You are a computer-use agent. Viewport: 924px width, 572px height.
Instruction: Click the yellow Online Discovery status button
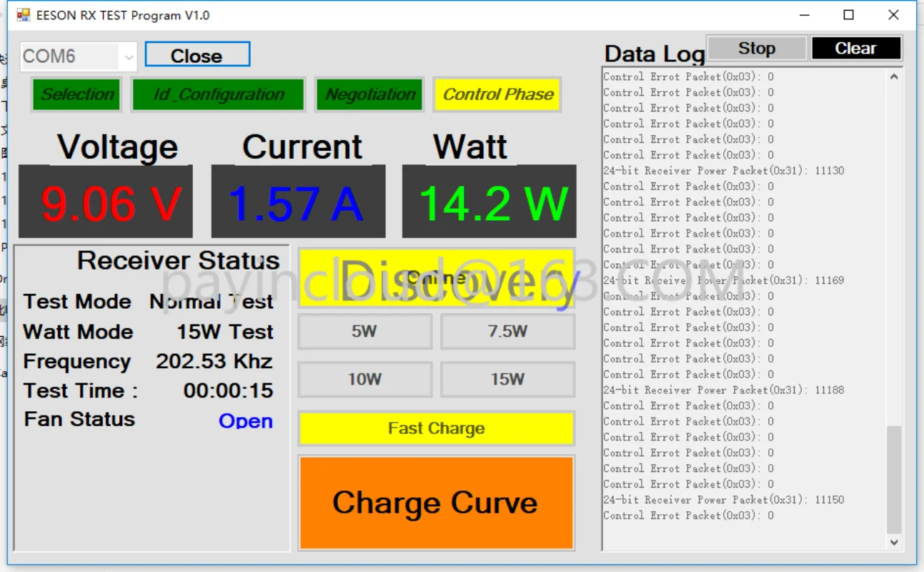436,278
